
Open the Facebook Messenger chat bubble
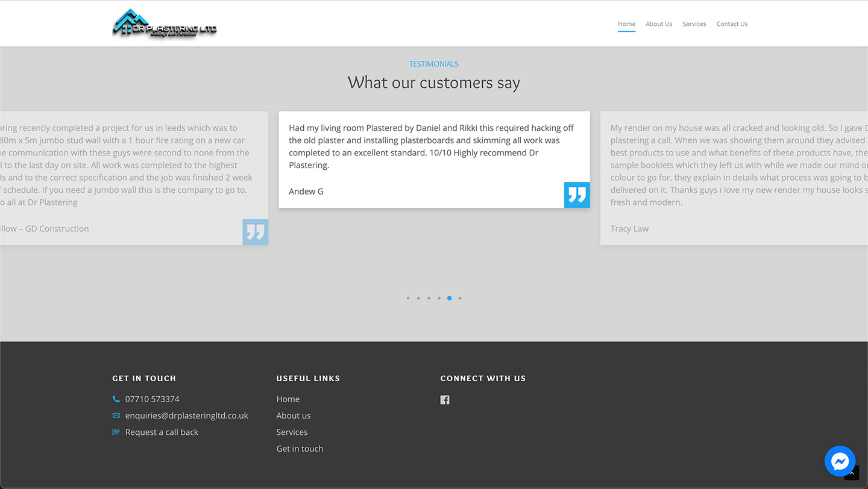[840, 461]
